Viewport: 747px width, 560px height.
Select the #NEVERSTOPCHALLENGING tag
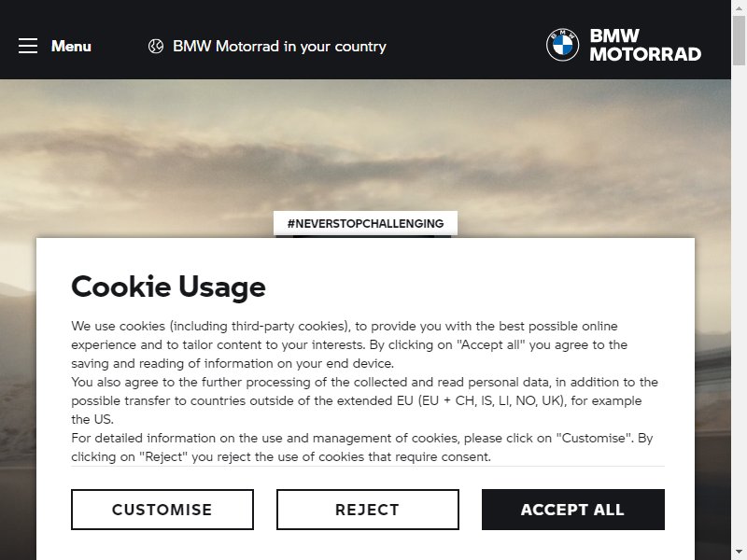pos(365,223)
